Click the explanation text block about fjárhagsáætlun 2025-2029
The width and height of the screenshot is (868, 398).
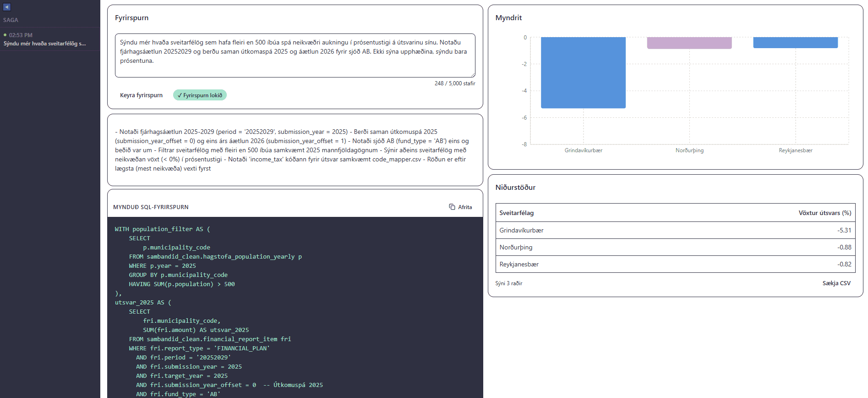pos(292,150)
